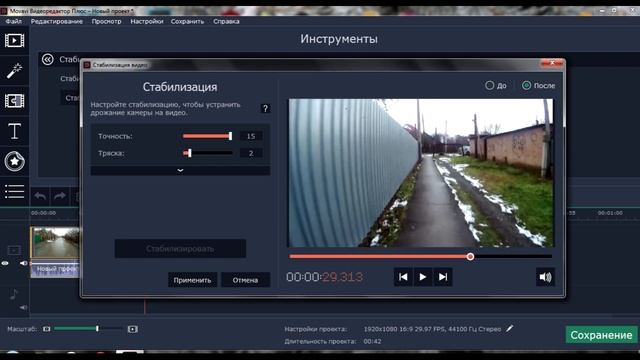Open the stabilization help question mark
This screenshot has height=360, width=640.
(265, 108)
